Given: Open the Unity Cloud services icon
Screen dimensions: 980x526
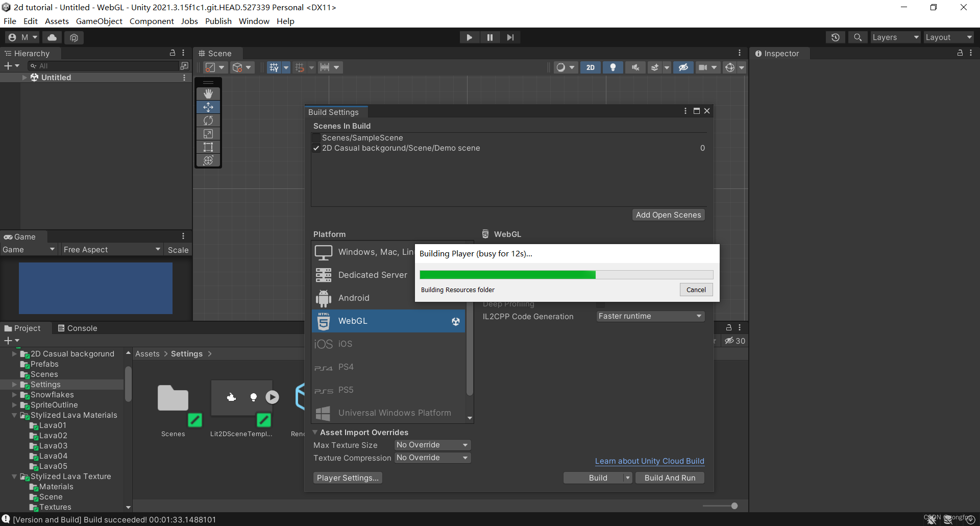Looking at the screenshot, I should pyautogui.click(x=52, y=37).
